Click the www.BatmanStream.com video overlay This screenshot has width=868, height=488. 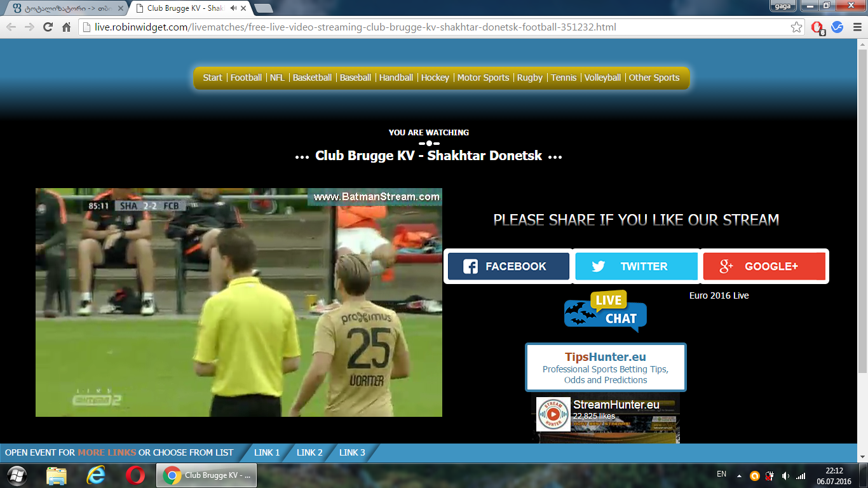(376, 197)
